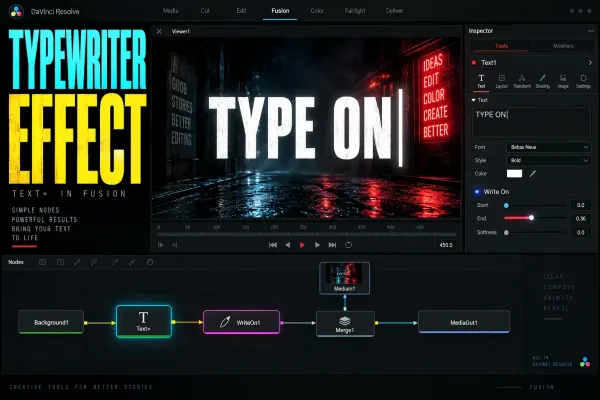Expand the Text1 header chevron
The width and height of the screenshot is (600, 400).
pyautogui.click(x=590, y=62)
